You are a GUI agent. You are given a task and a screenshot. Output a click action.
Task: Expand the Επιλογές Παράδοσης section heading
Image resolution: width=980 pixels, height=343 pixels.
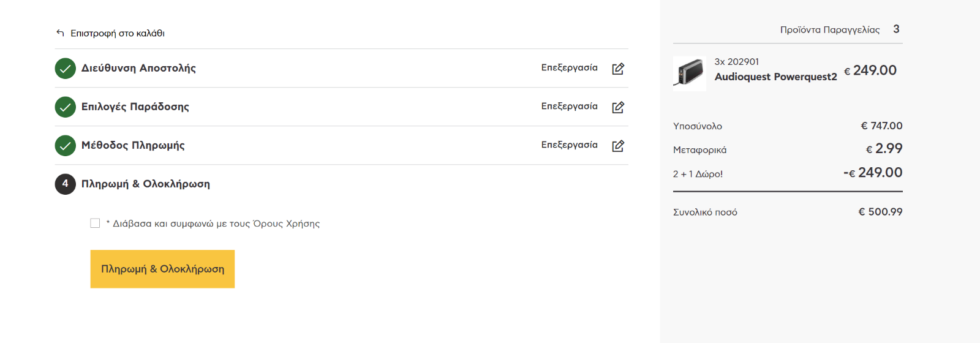pos(135,107)
